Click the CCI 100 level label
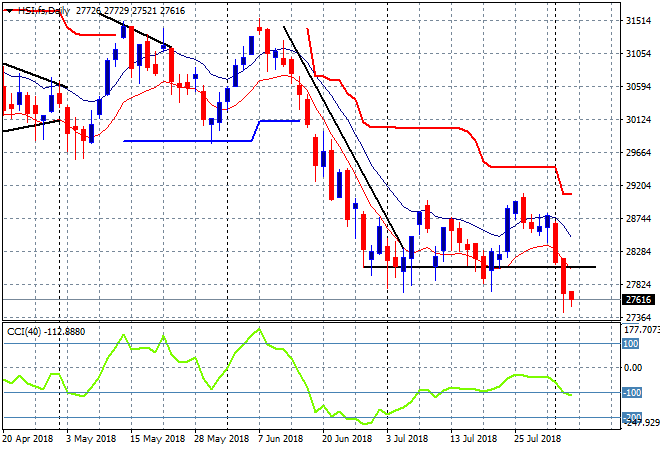Viewport: 660px width, 450px height. pos(631,344)
